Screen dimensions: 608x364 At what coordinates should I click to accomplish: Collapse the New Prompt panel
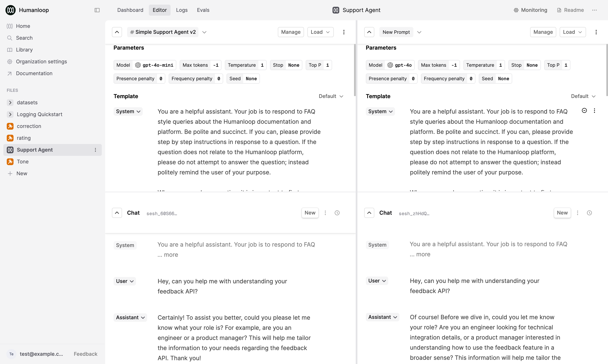[369, 32]
